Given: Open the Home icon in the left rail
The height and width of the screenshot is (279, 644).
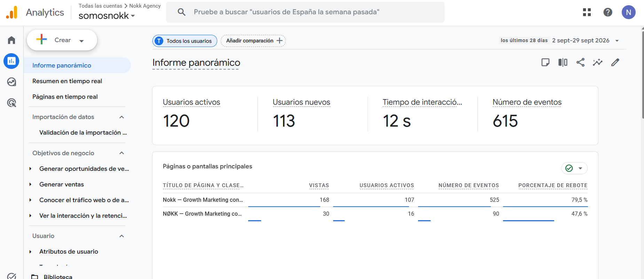Looking at the screenshot, I should click(x=11, y=40).
